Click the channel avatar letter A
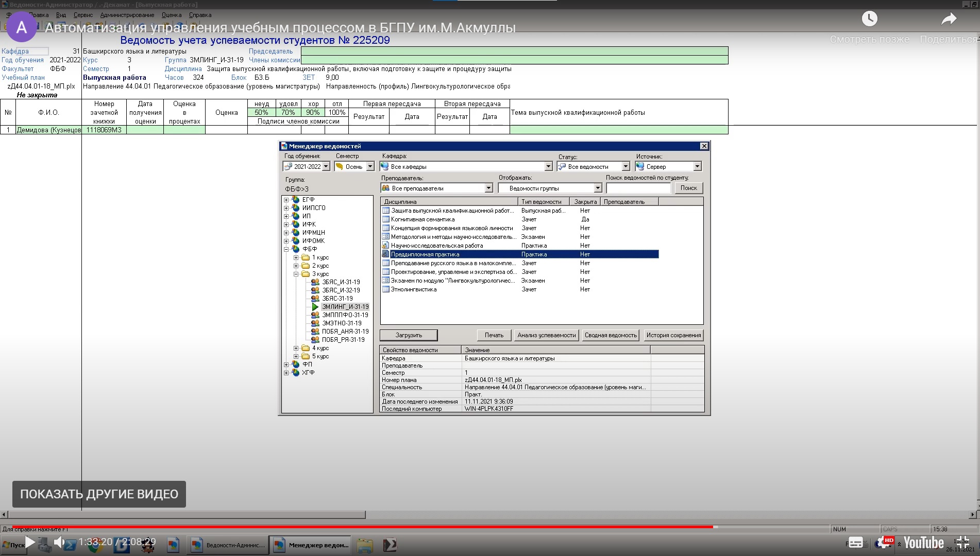Screen dimensions: 980x556 (21, 27)
